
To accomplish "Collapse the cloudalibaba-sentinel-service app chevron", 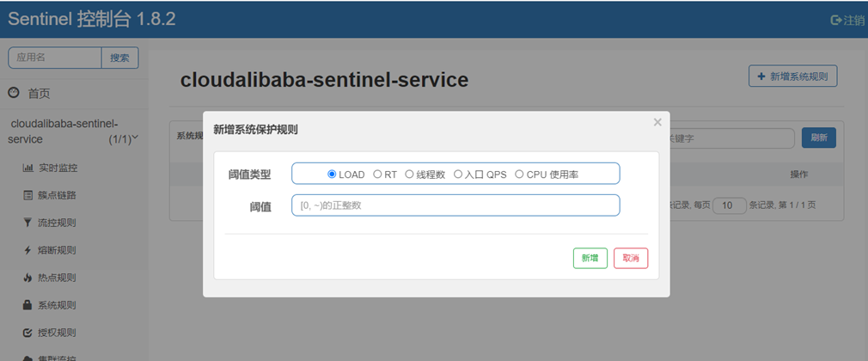I will coord(135,138).
